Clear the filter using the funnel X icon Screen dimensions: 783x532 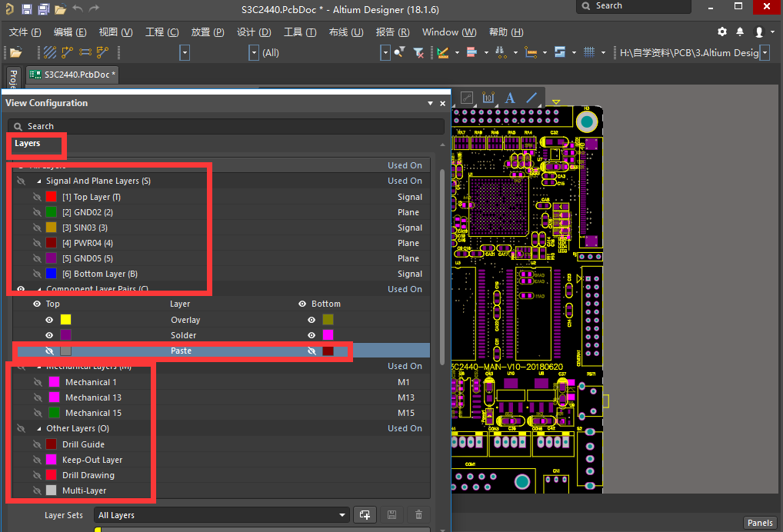pyautogui.click(x=418, y=52)
